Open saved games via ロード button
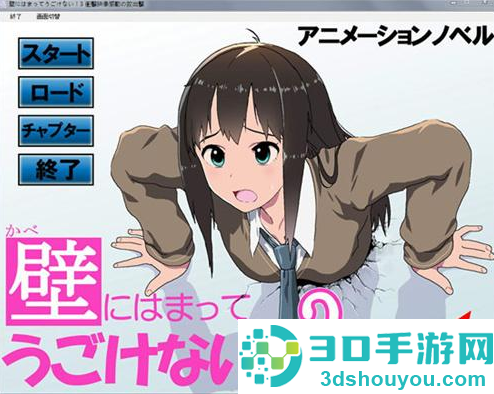Screen dimensions: 494x394 (x=56, y=92)
